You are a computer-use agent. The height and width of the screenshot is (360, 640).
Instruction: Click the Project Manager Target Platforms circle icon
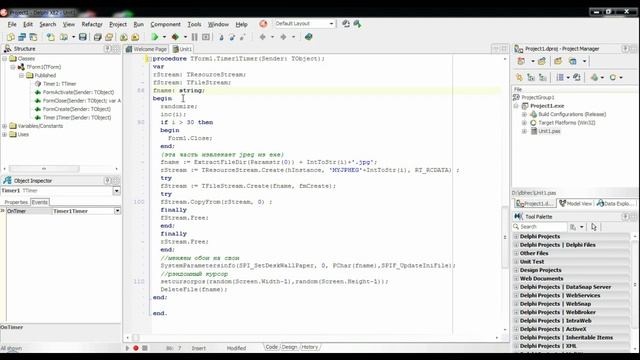[x=613, y=77]
